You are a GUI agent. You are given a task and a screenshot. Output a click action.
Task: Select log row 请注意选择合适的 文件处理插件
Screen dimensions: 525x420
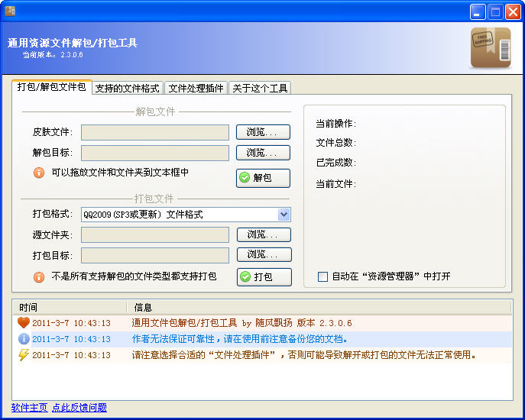point(263,355)
